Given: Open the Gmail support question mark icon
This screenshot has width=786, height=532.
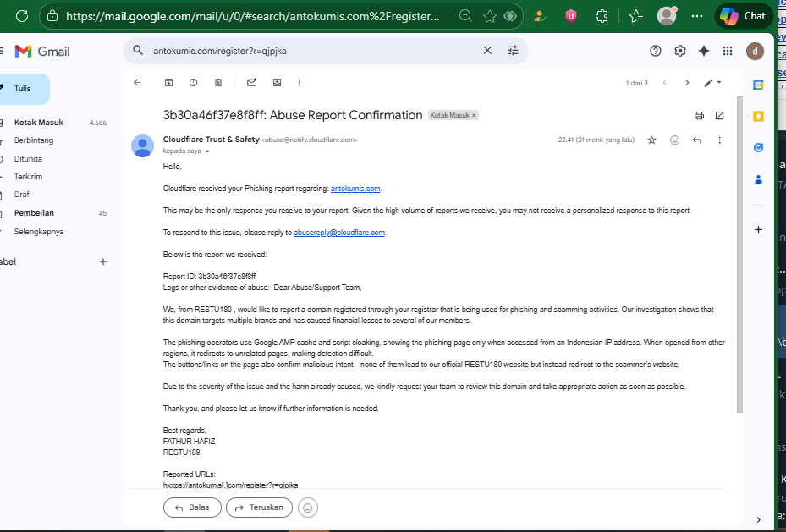Looking at the screenshot, I should (655, 51).
